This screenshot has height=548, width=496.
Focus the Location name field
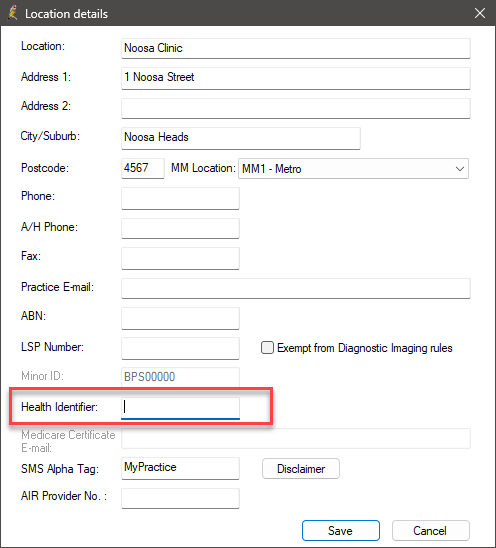point(296,48)
